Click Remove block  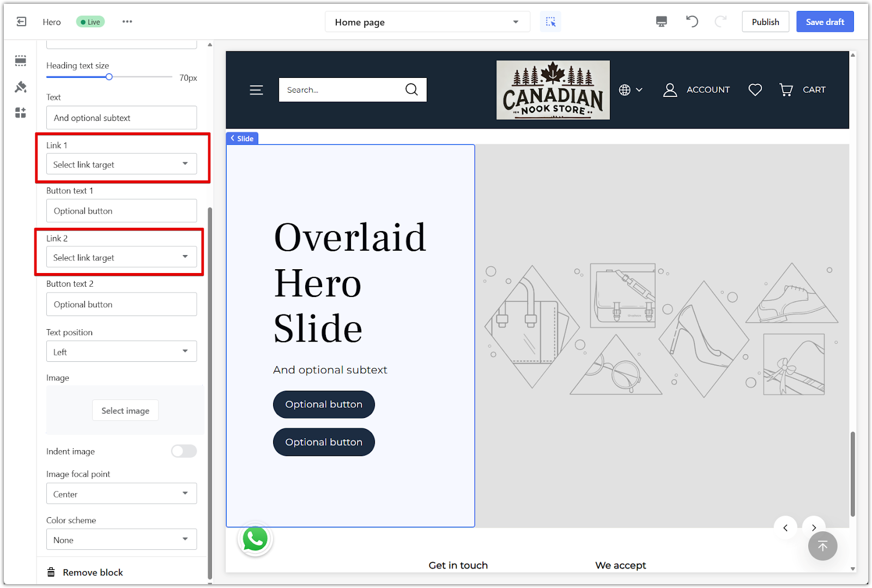tap(93, 572)
